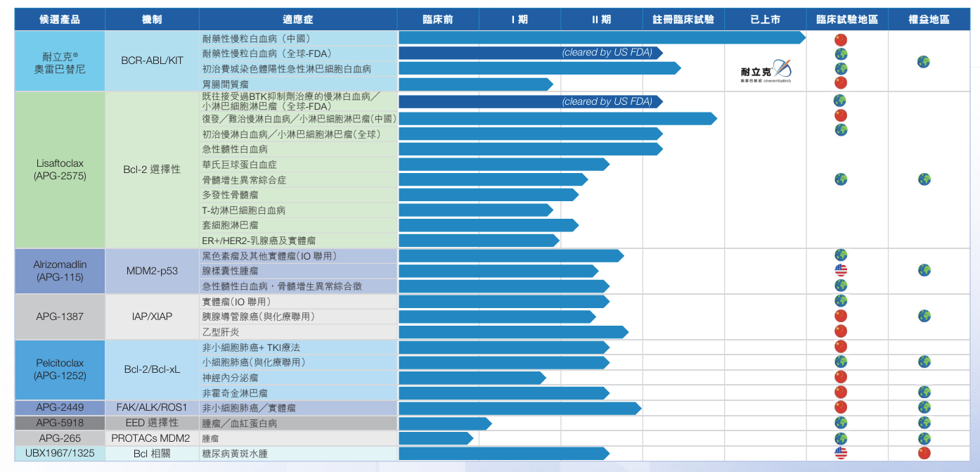The height and width of the screenshot is (472, 980).
Task: Click US flag in UBX1967/1325 row
Action: (840, 453)
